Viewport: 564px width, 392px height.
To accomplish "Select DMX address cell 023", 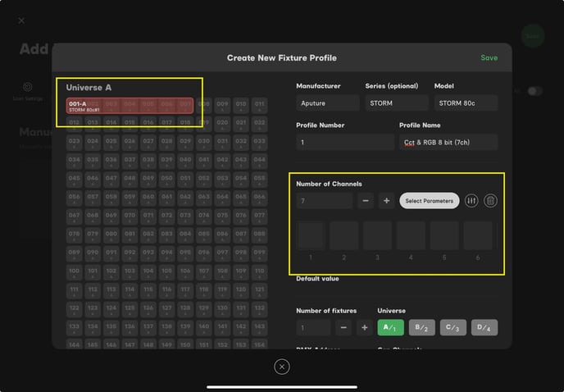I will pos(74,143).
